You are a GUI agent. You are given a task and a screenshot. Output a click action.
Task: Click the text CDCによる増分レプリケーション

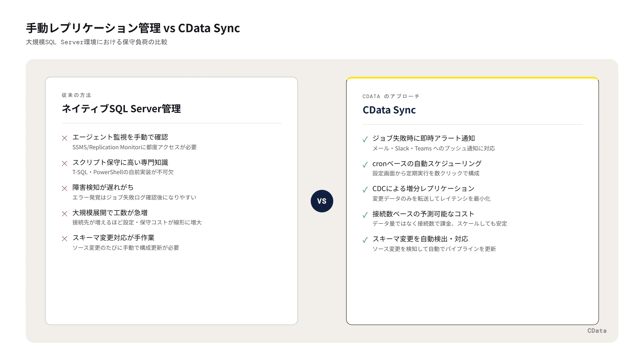423,189
